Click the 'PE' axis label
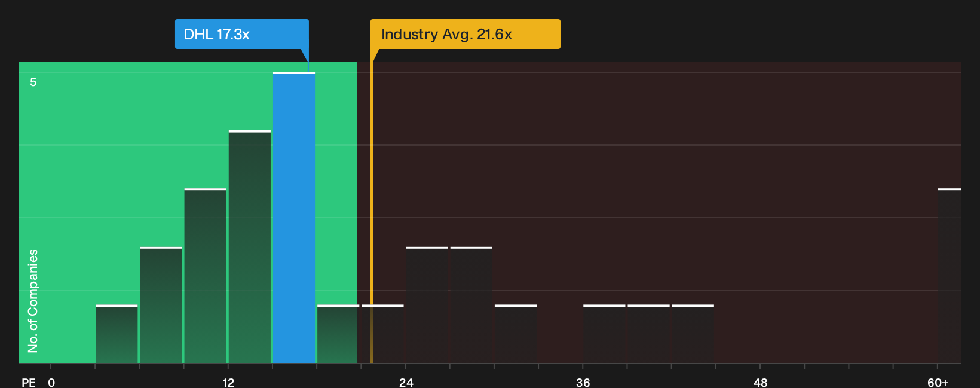 29,382
